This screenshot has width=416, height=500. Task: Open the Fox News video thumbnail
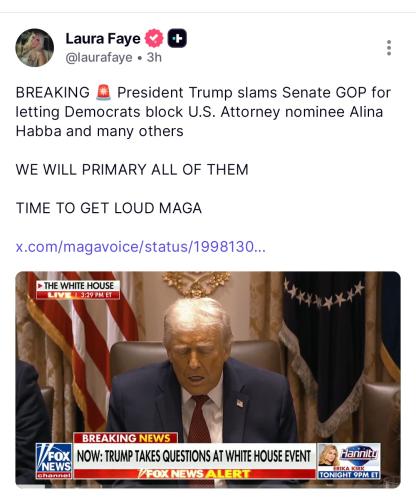coord(208,380)
